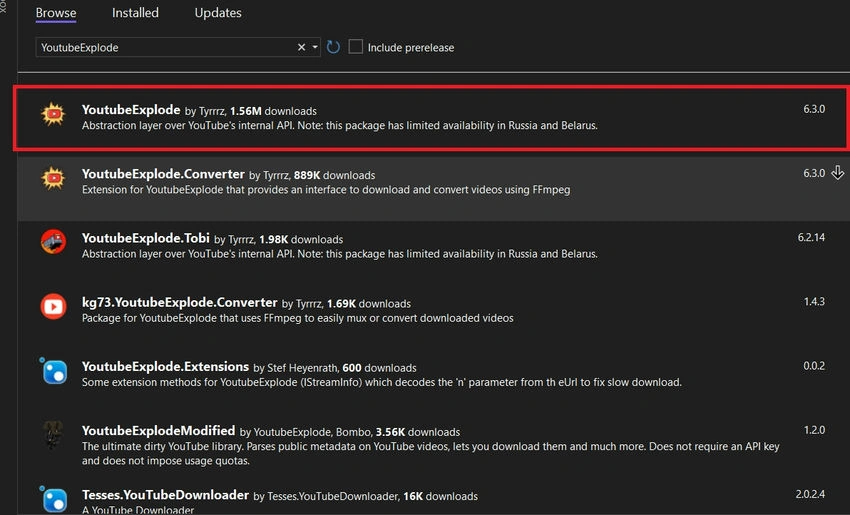
Task: Expand the search history dropdown arrow
Action: tap(315, 47)
